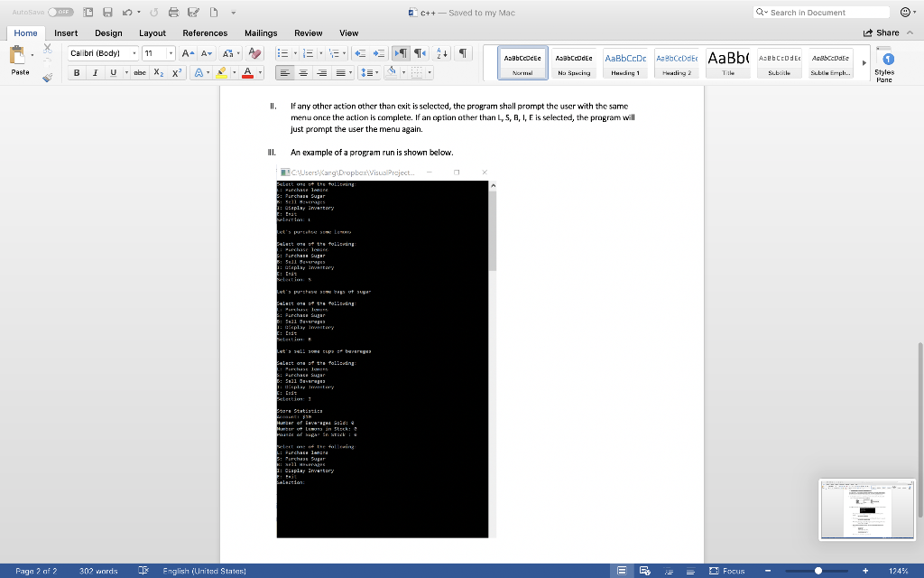Click Decrease Font Size icon

tap(207, 53)
